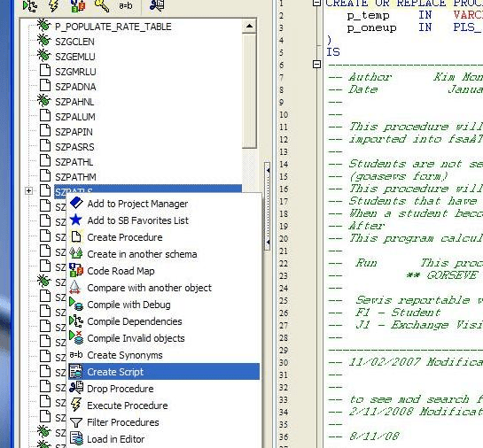This screenshot has height=448, width=483.
Task: Click the Filter Procedures funnel icon
Action: (76, 422)
